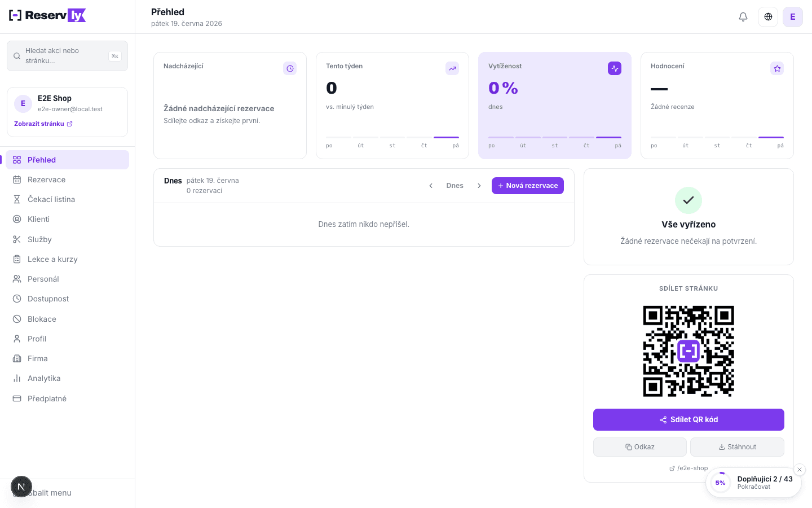Open the language globe selector
This screenshot has width=812, height=508.
pyautogui.click(x=768, y=17)
